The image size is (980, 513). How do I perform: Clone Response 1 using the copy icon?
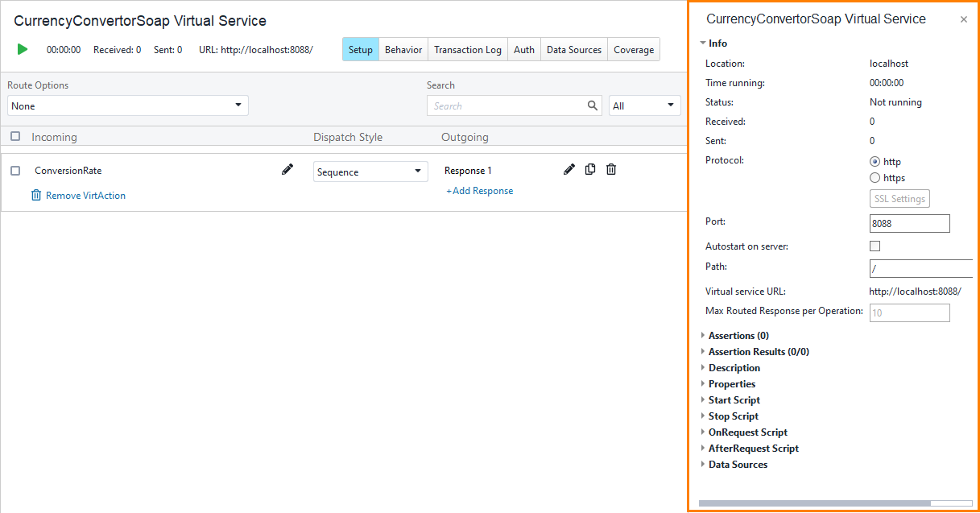tap(590, 169)
